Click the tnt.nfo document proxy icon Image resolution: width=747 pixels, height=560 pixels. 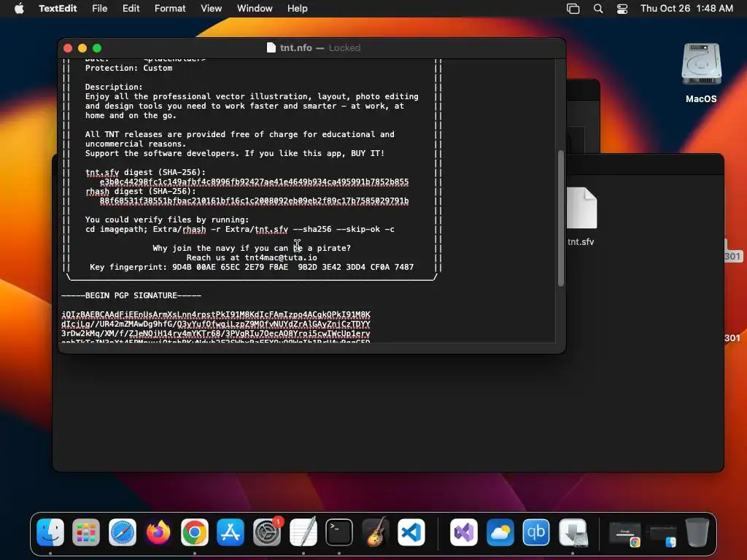coord(271,47)
